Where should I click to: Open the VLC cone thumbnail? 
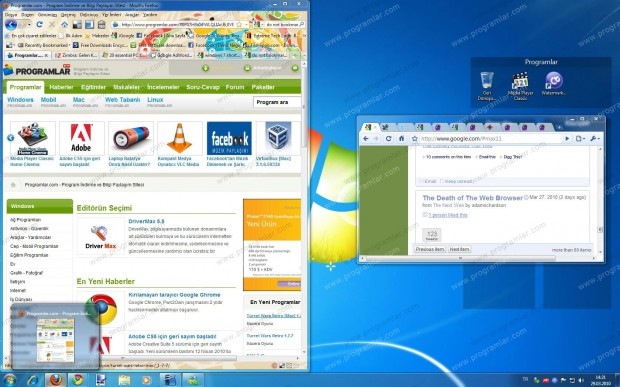(180, 138)
